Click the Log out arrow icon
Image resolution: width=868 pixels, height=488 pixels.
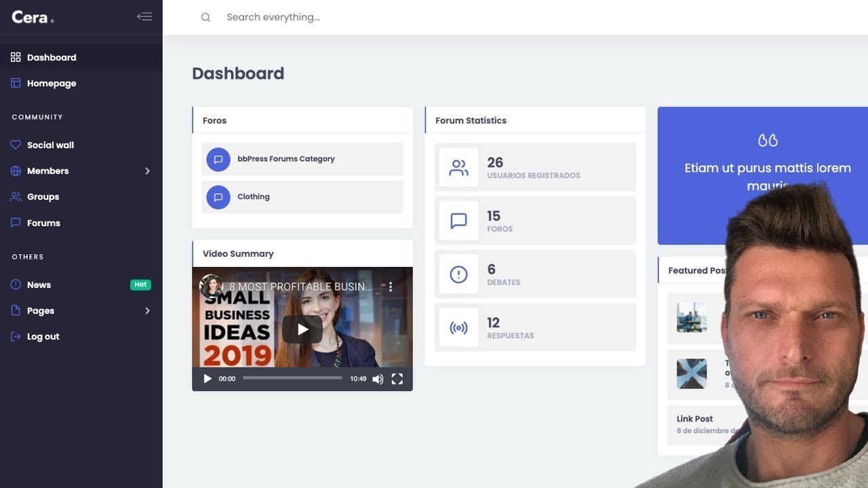click(x=16, y=336)
